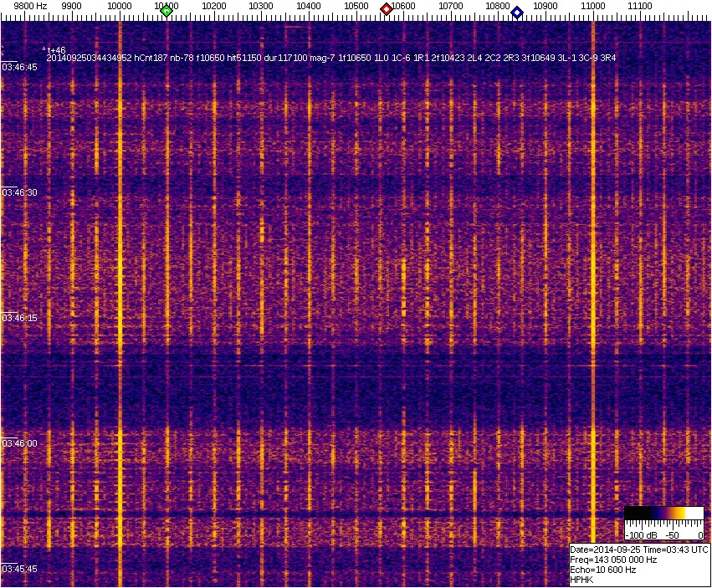Click the 10000 frequency axis label
Image resolution: width=712 pixels, height=588 pixels.
[x=120, y=6]
